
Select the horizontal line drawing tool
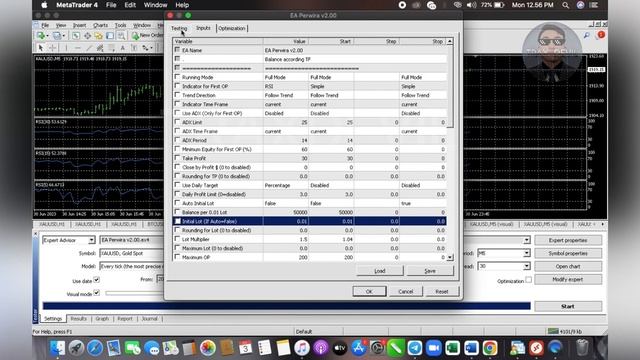78,48
